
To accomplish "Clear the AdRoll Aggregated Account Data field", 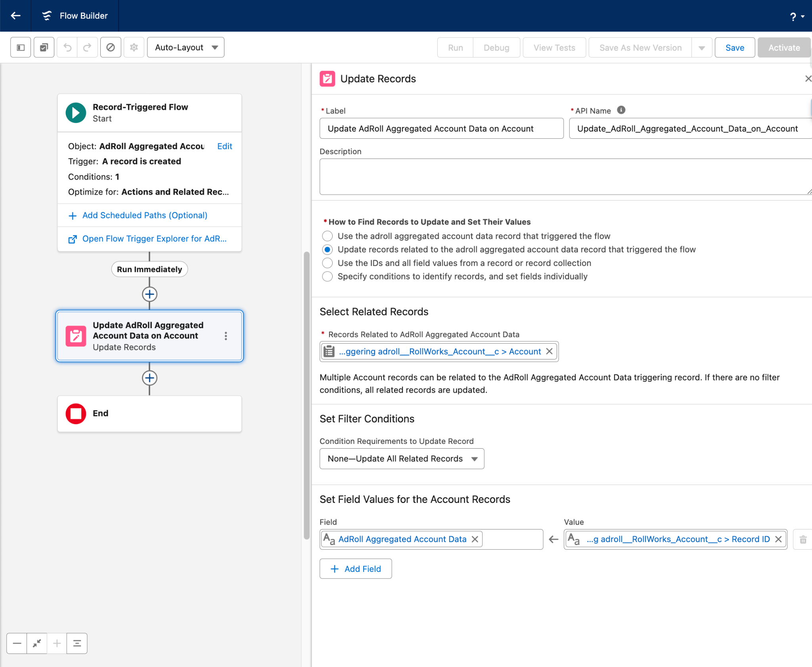I will click(x=475, y=539).
